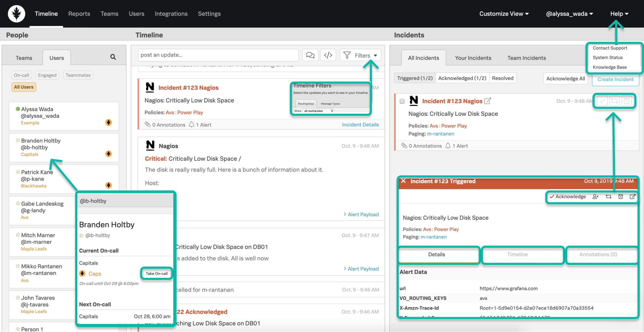Toggle the Engaged user filter
The width and height of the screenshot is (644, 332).
click(47, 75)
